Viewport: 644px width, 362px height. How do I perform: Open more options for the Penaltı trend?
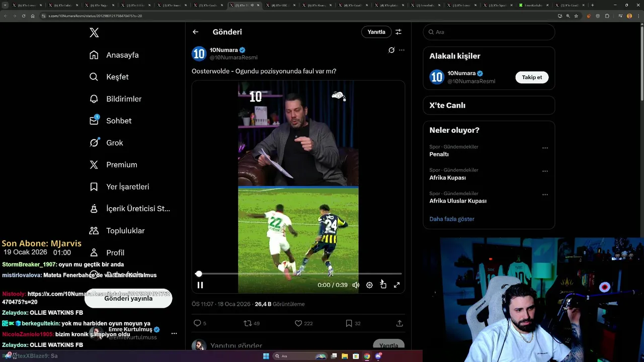click(545, 148)
